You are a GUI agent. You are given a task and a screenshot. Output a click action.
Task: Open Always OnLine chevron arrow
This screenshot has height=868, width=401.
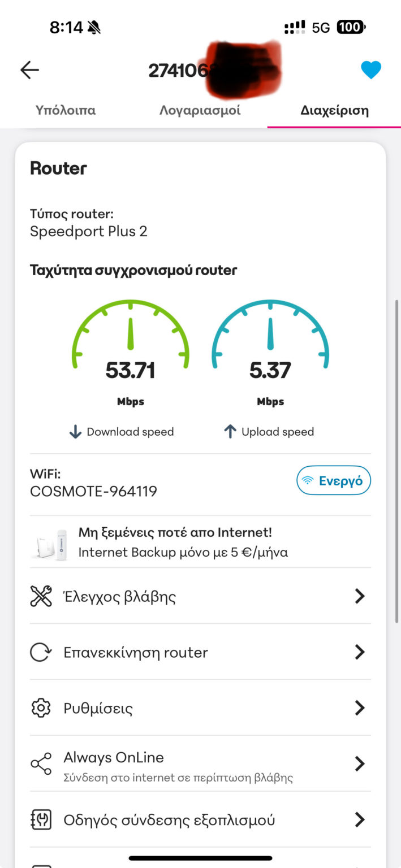(359, 764)
